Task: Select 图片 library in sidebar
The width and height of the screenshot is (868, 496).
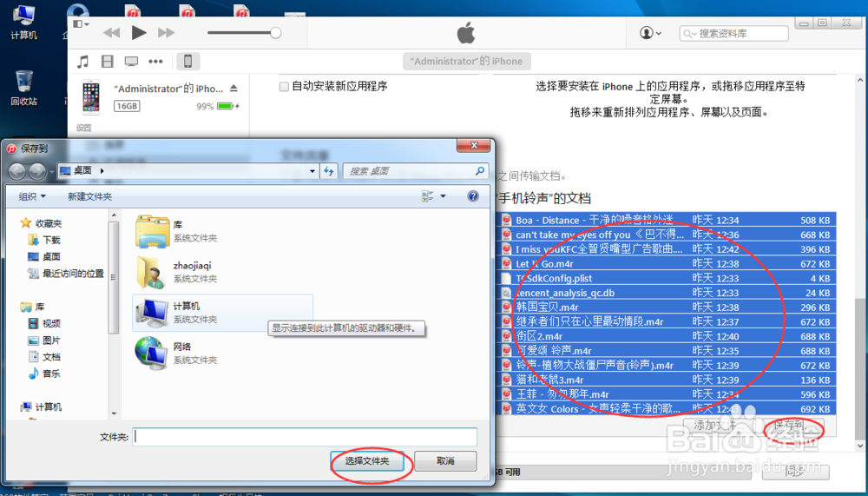Action: (44, 340)
